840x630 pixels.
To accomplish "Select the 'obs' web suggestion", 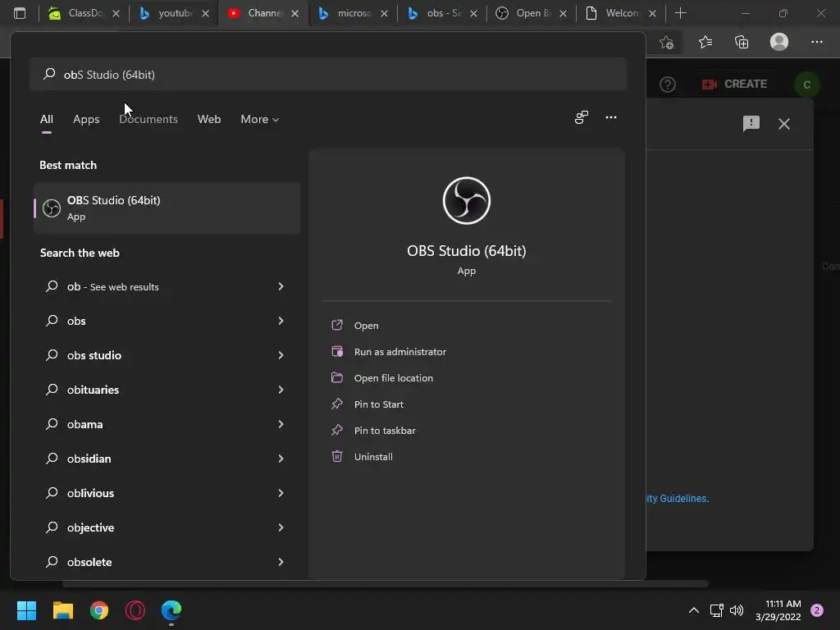I will click(167, 321).
